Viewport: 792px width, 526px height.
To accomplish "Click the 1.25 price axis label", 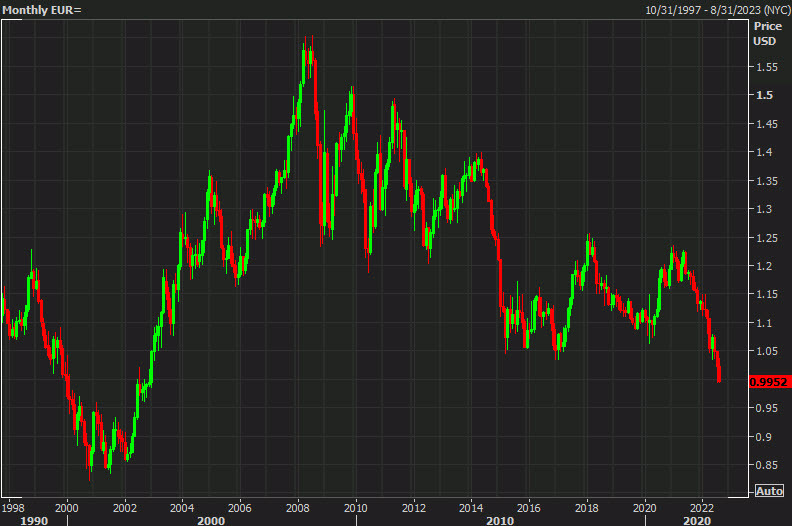I will point(767,237).
